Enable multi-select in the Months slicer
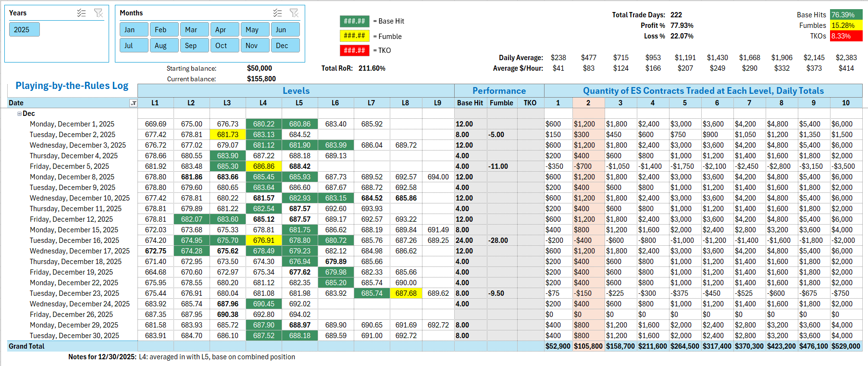 [277, 13]
